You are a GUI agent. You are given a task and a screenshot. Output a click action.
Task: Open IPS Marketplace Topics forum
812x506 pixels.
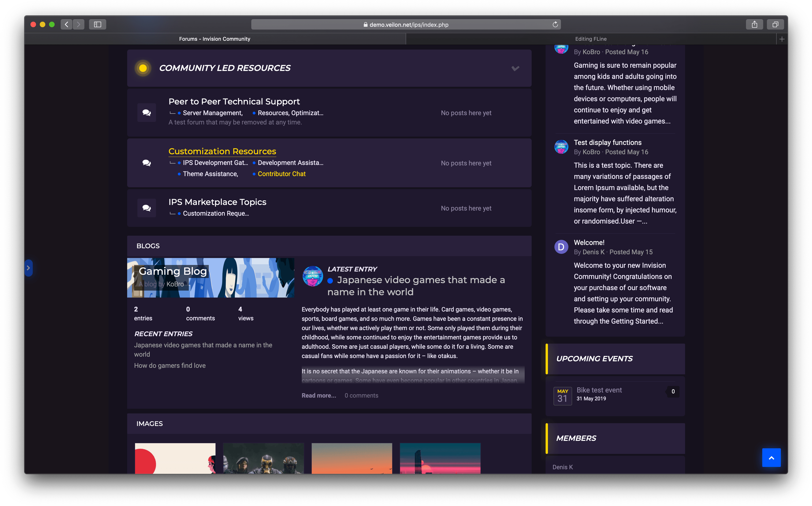(x=217, y=202)
